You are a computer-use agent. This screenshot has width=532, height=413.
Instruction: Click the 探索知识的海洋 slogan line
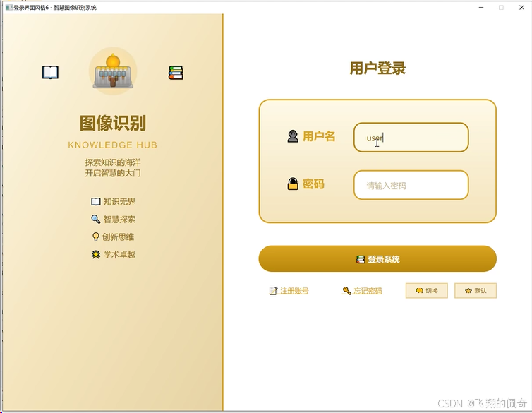pos(113,162)
